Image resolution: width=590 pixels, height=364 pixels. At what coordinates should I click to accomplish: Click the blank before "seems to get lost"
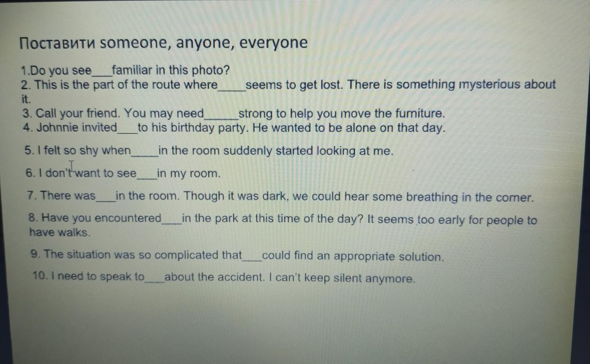(232, 86)
